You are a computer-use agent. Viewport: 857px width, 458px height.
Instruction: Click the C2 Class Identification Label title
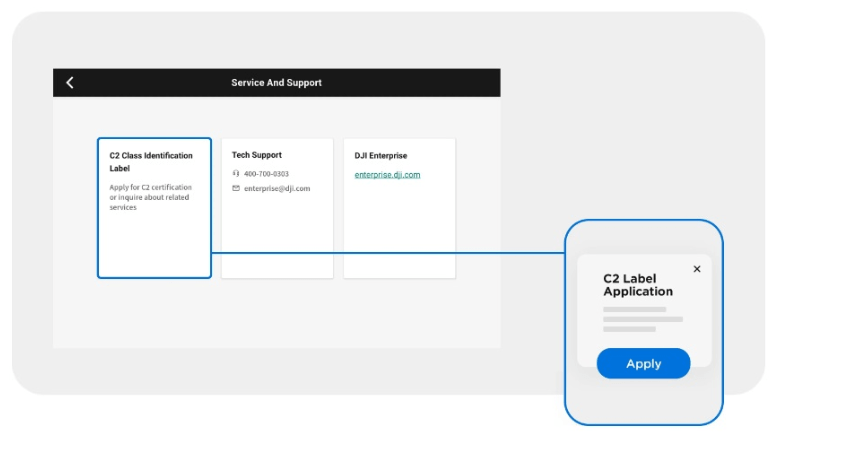coord(150,162)
